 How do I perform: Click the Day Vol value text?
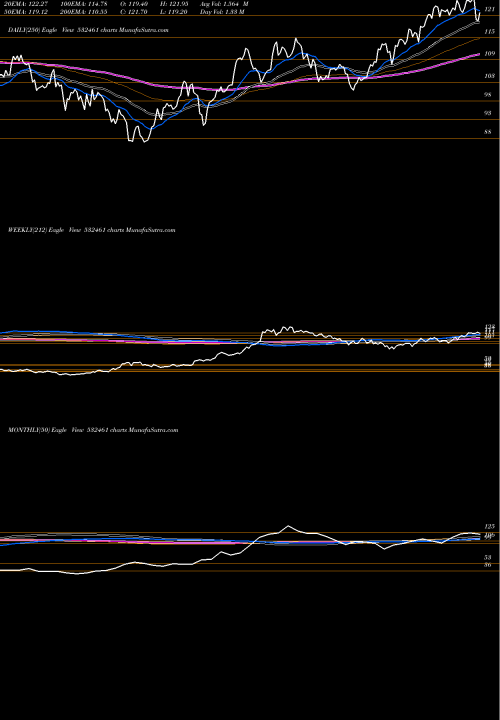(x=223, y=12)
